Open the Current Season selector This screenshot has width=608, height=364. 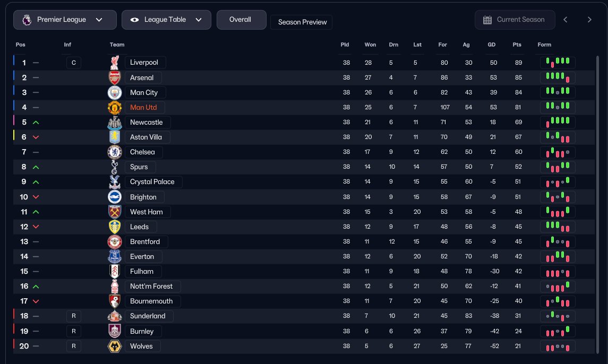(515, 20)
